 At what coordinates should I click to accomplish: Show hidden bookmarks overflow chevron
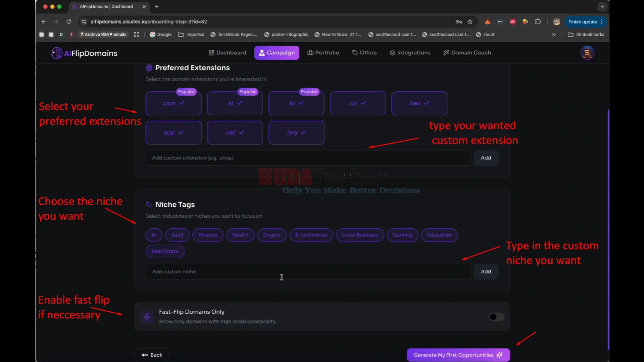(554, 35)
